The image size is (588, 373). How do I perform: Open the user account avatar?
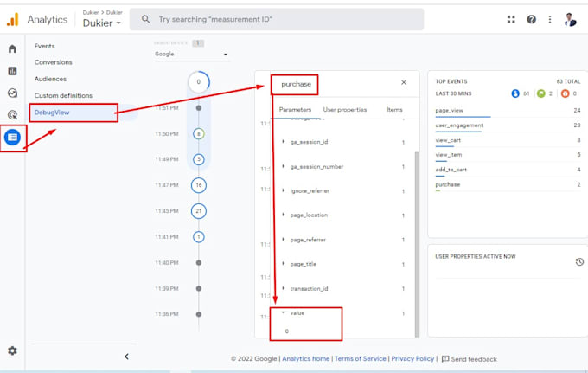point(570,19)
